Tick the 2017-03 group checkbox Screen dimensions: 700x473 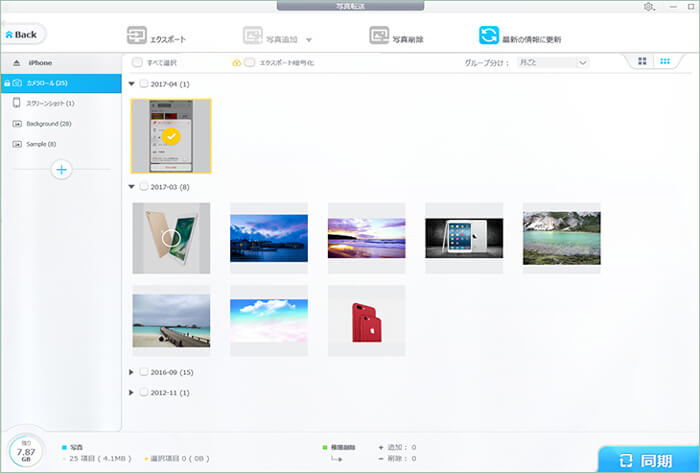coord(145,187)
